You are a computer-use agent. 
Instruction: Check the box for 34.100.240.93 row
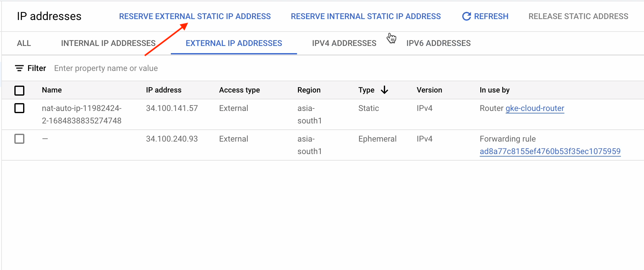[x=19, y=139]
